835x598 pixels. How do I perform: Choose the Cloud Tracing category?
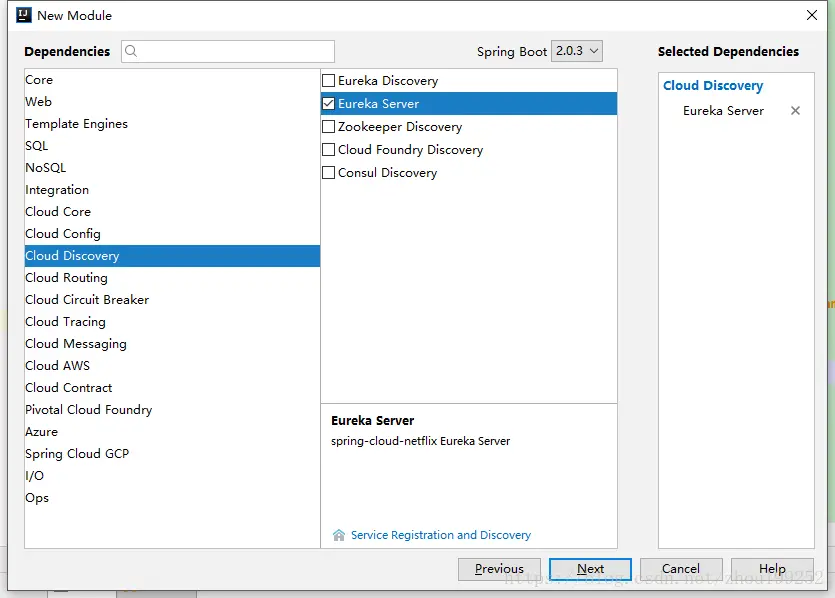point(172,322)
